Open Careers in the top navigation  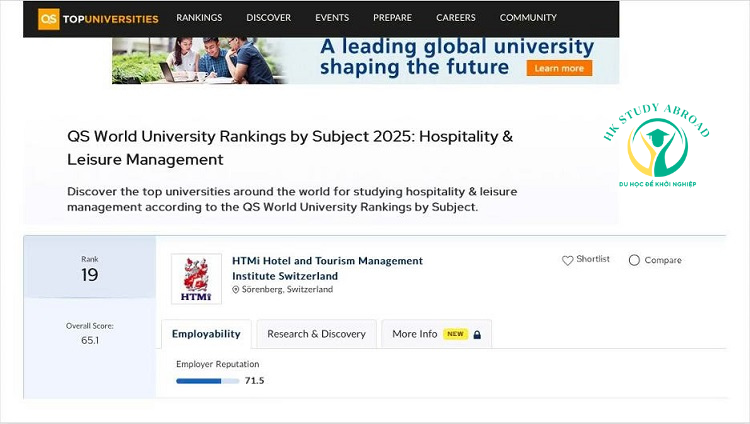456,18
